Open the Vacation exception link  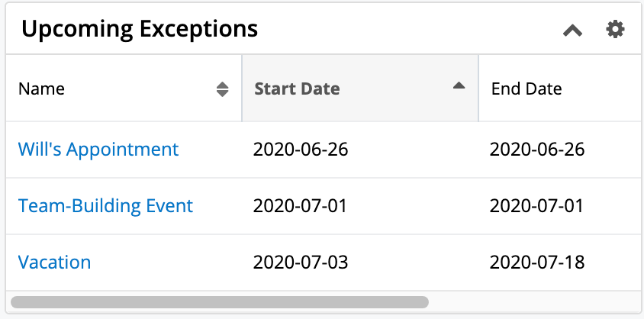pyautogui.click(x=54, y=263)
